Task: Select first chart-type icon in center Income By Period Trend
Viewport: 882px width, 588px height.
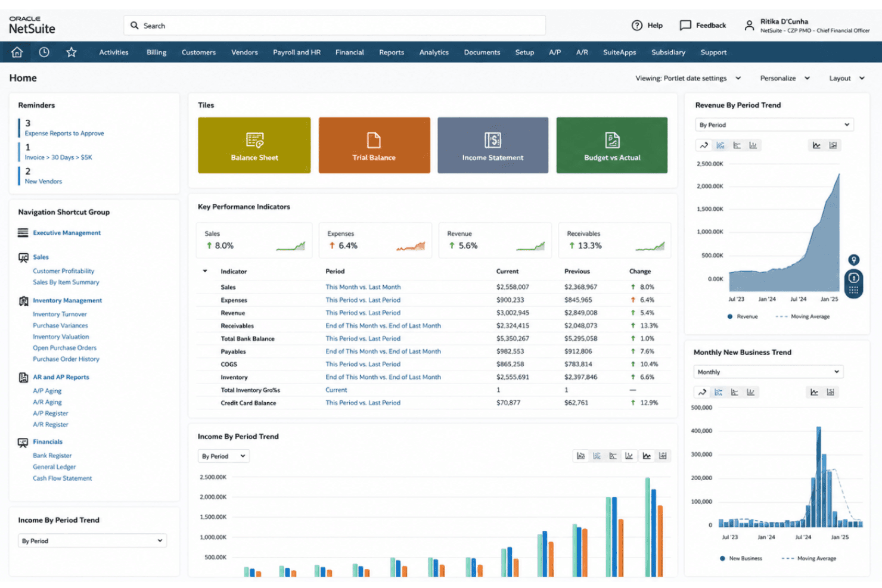Action: (581, 456)
